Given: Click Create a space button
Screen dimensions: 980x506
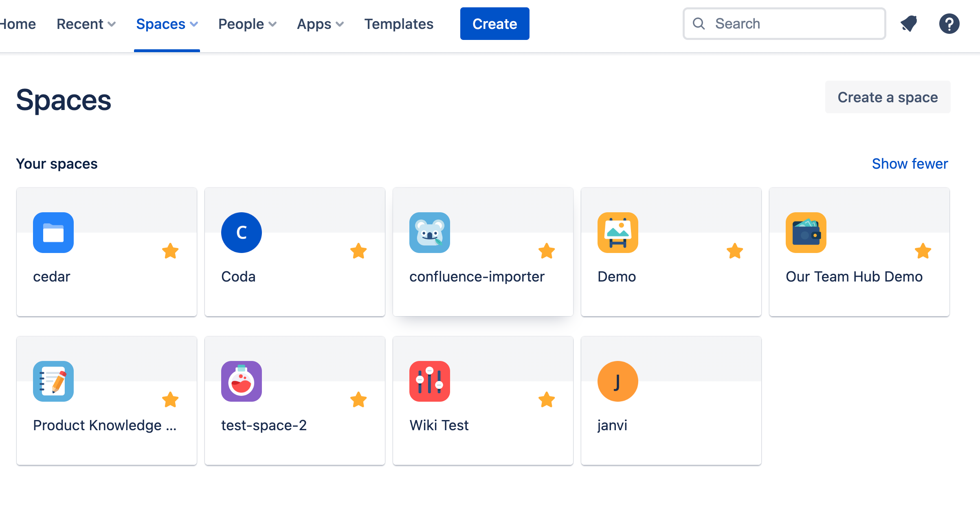Looking at the screenshot, I should (888, 97).
